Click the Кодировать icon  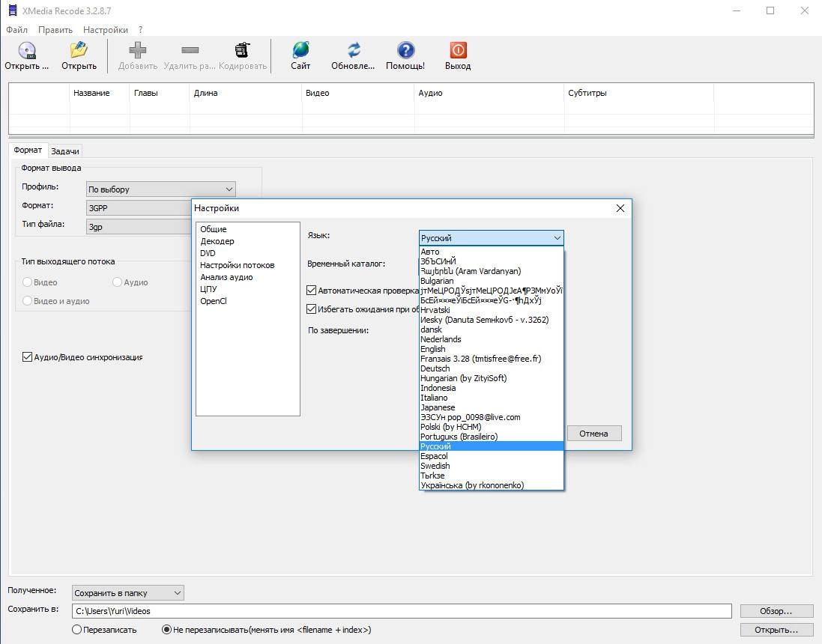(242, 50)
